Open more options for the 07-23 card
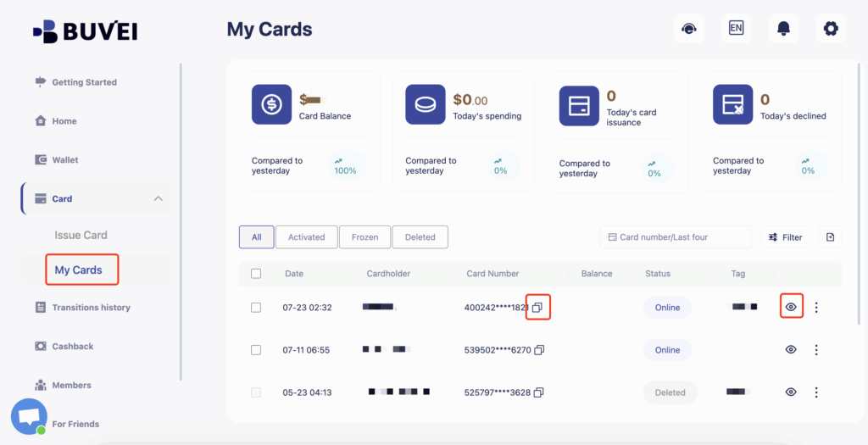Image resolution: width=868 pixels, height=445 pixels. click(816, 308)
